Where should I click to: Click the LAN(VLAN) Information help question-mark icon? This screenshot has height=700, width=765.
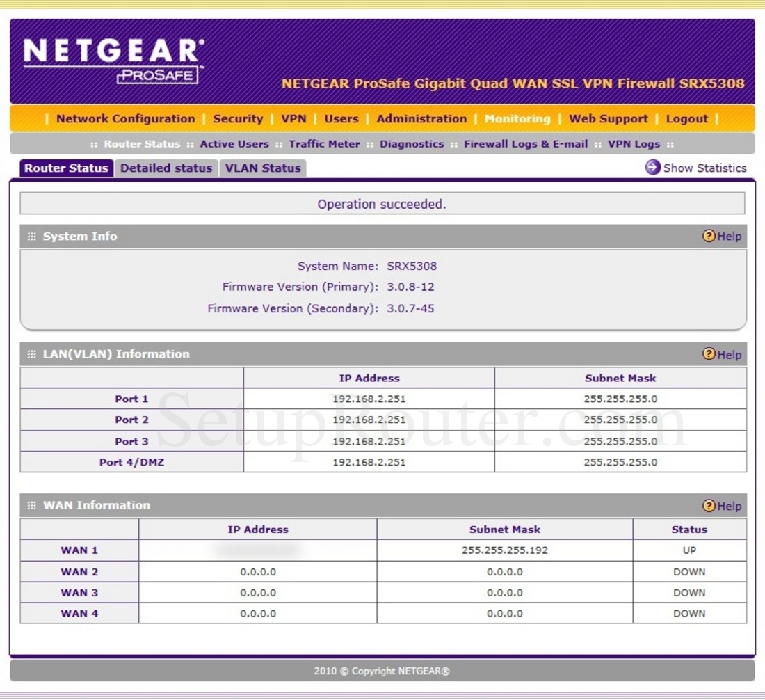(709, 354)
